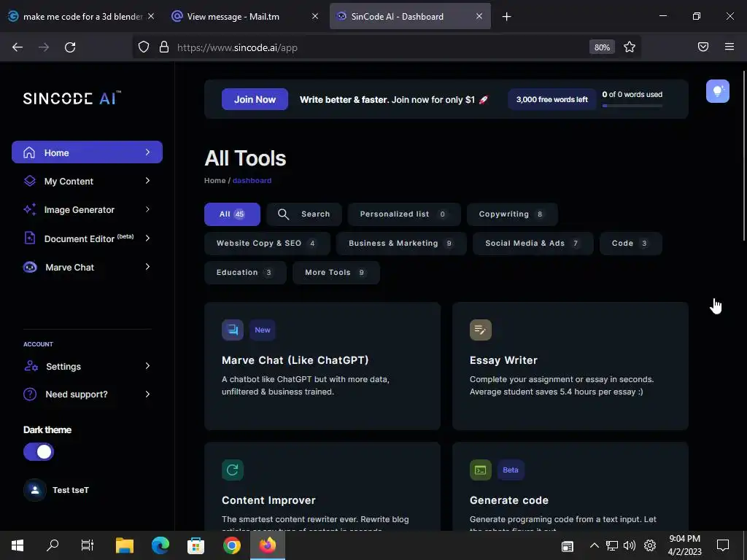Open a new browser tab
The height and width of the screenshot is (560, 747).
[x=506, y=17]
